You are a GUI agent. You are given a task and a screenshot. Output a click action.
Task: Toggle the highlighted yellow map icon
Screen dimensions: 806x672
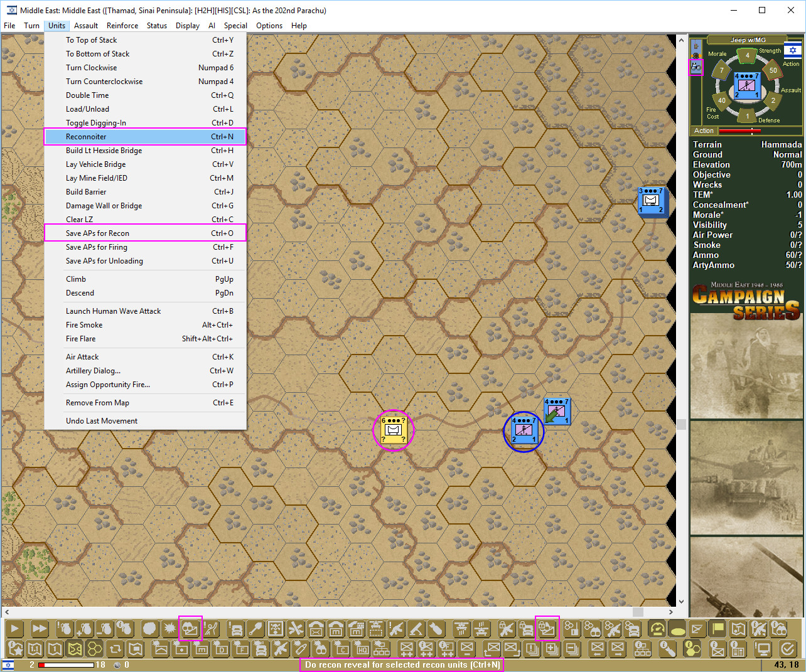pos(75,649)
